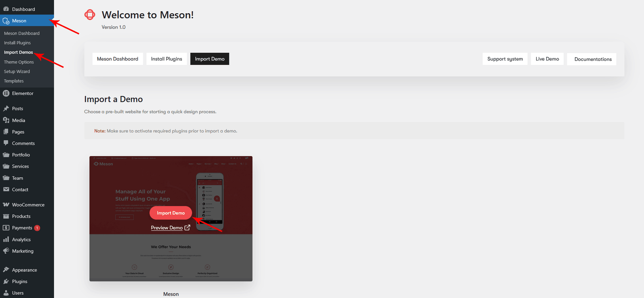Select Setup Wizard in sidebar submenu

(x=17, y=71)
